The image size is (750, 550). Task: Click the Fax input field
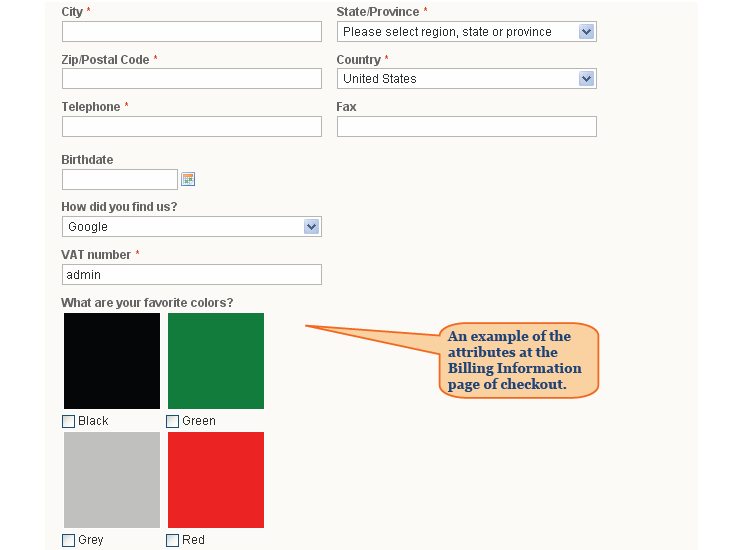point(466,127)
